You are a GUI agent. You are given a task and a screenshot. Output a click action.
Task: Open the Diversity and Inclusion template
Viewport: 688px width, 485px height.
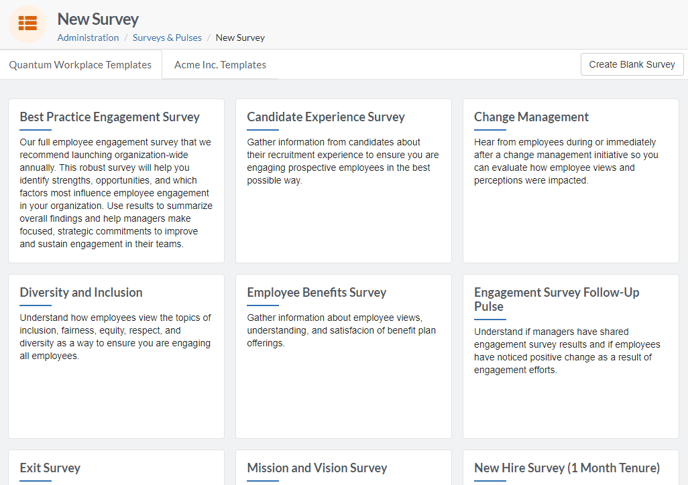tap(116, 356)
